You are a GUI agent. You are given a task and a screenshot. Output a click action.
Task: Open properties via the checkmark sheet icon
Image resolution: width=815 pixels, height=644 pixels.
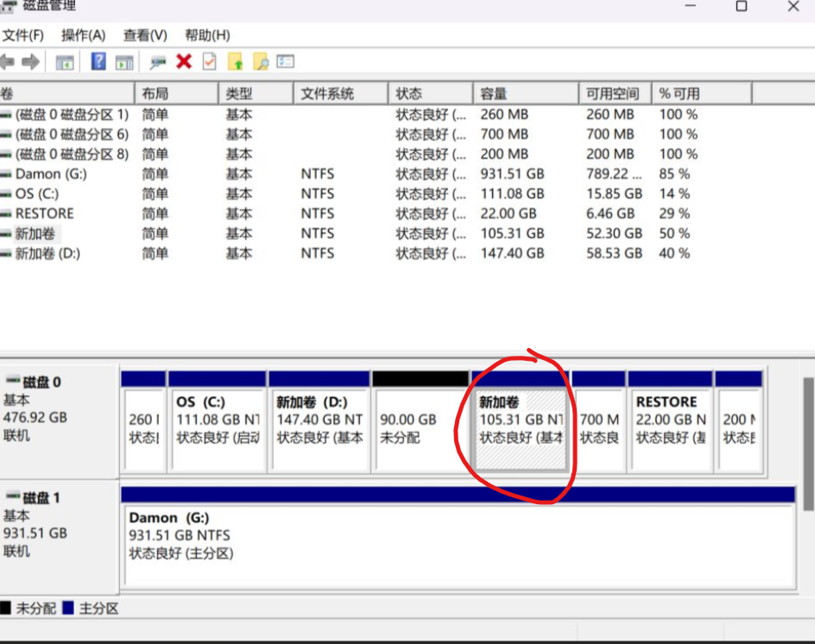[x=210, y=61]
